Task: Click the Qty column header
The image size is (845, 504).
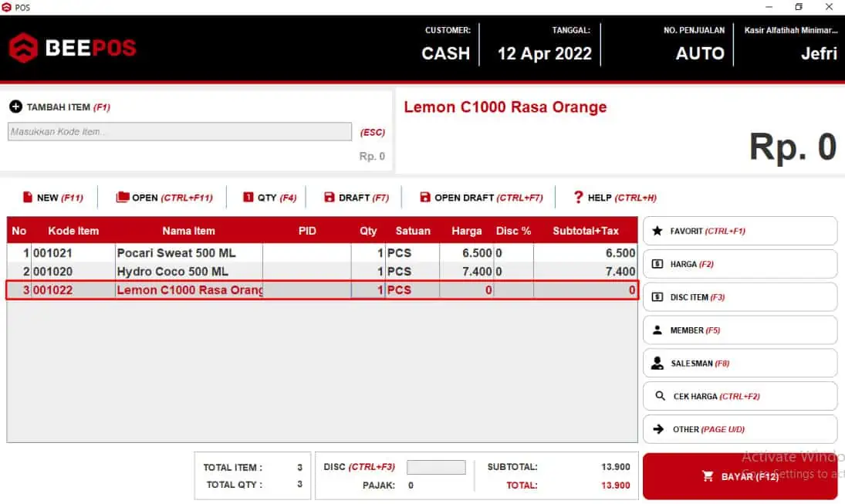Action: point(368,231)
